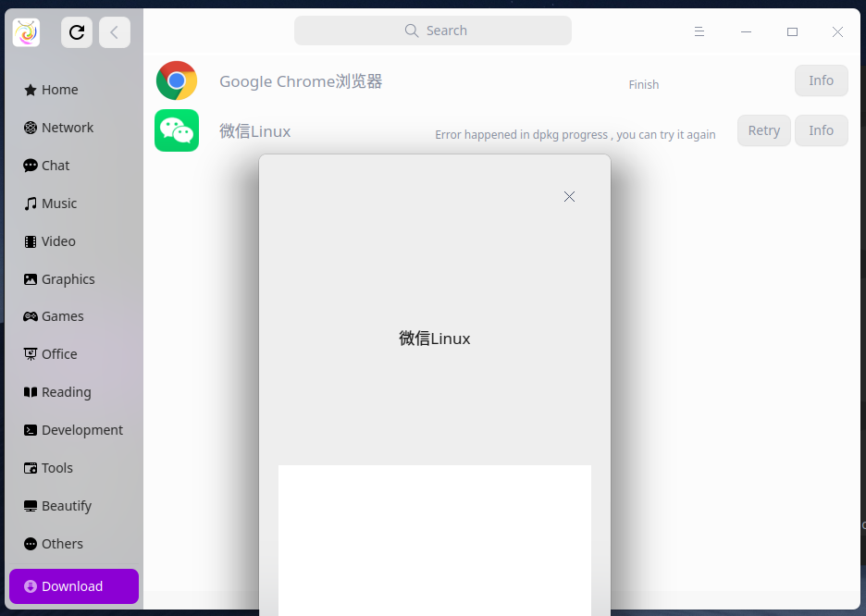Screen dimensions: 866x616
Task: Retry the 微信Linux installation
Action: pyautogui.click(x=764, y=130)
